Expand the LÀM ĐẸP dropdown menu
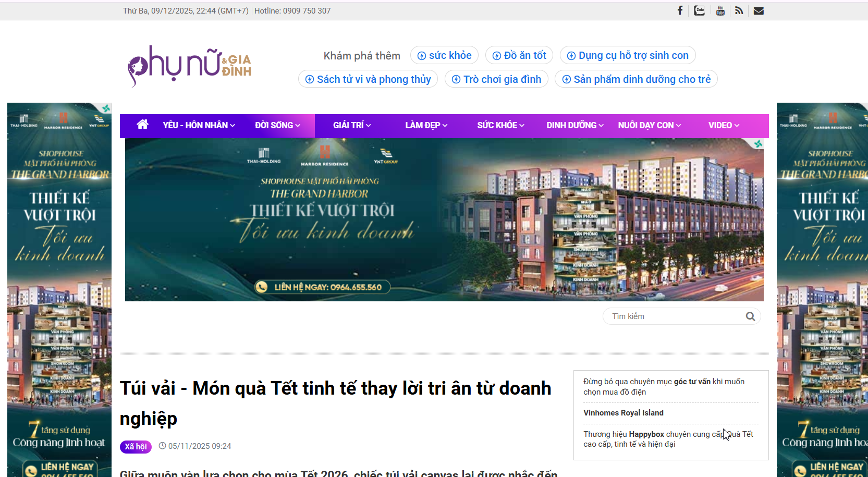The image size is (868, 477). [x=426, y=125]
